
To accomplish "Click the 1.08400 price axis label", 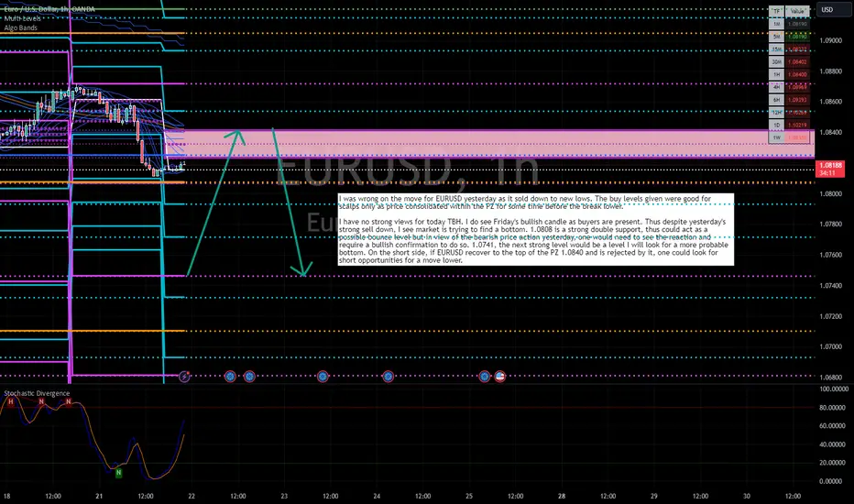I will pyautogui.click(x=831, y=132).
